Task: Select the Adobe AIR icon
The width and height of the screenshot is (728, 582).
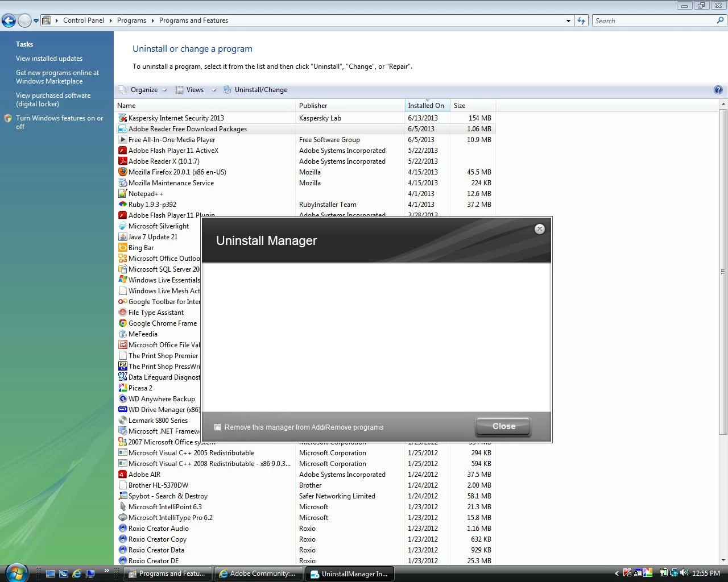Action: 122,475
